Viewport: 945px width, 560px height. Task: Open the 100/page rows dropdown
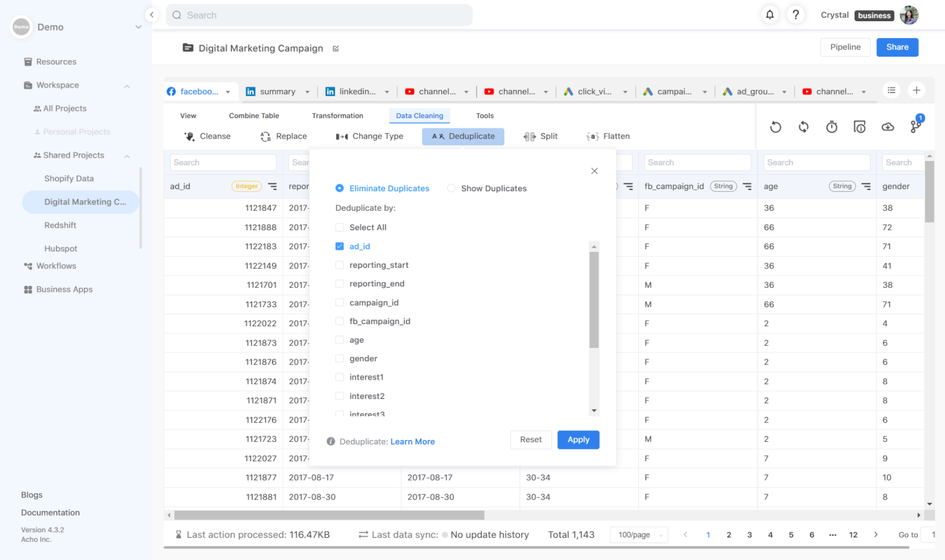(639, 534)
